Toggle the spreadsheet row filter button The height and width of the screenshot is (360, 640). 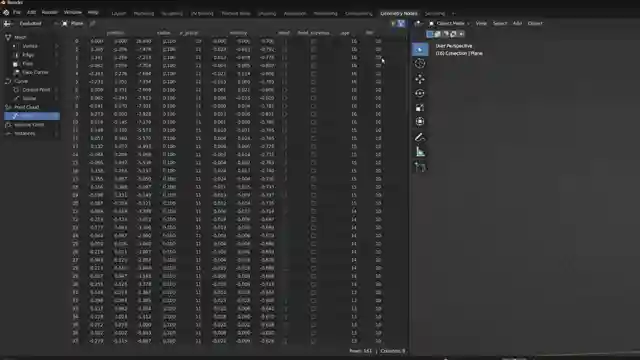pyautogui.click(x=401, y=24)
